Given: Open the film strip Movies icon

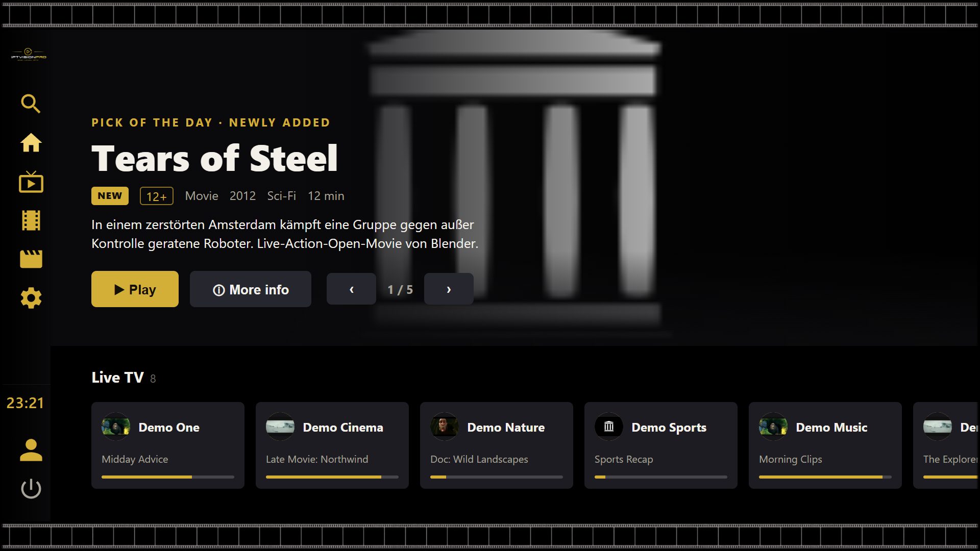Looking at the screenshot, I should (31, 220).
